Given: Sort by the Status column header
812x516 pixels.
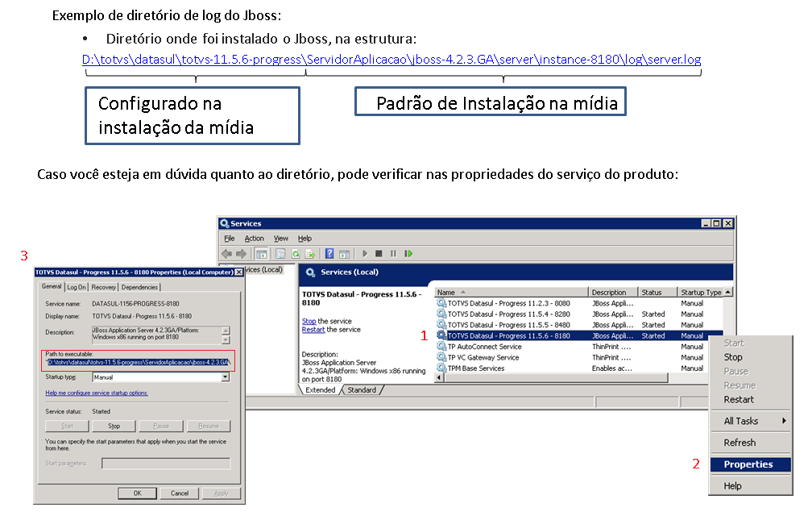Looking at the screenshot, I should (657, 292).
